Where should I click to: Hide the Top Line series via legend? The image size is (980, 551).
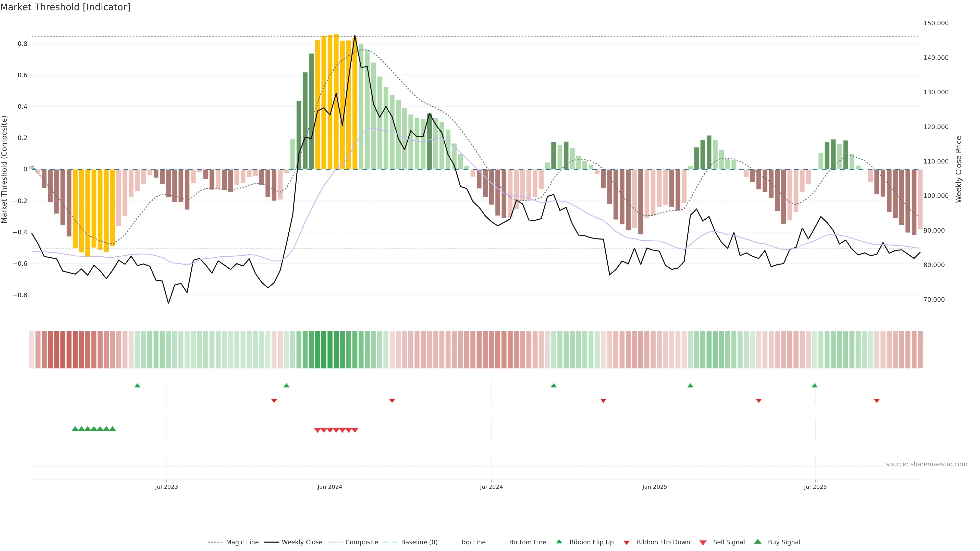[473, 542]
